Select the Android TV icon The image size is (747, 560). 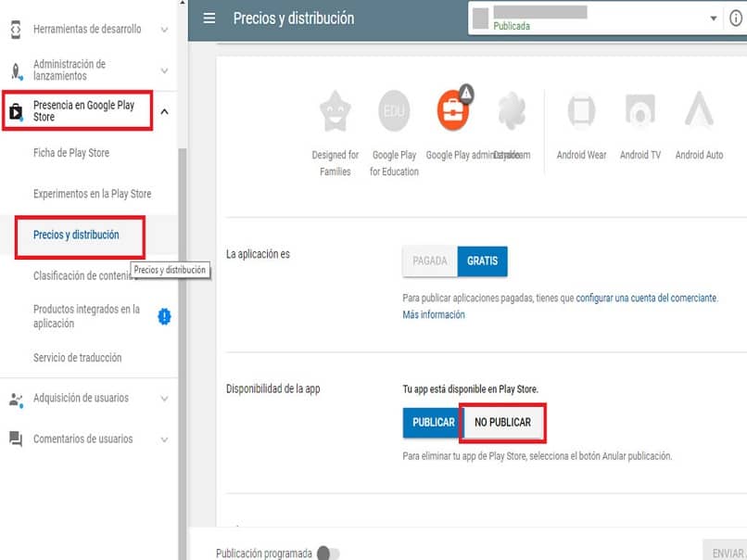point(640,109)
